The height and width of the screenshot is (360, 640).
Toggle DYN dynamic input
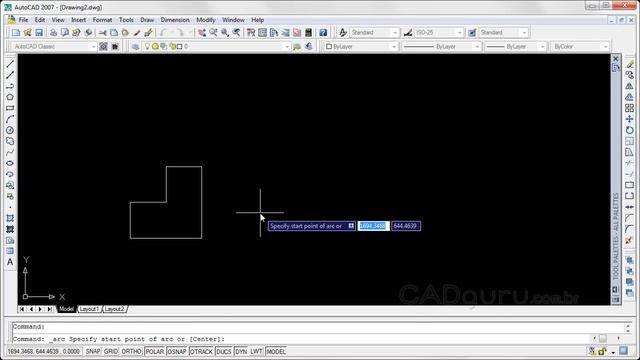coord(241,351)
